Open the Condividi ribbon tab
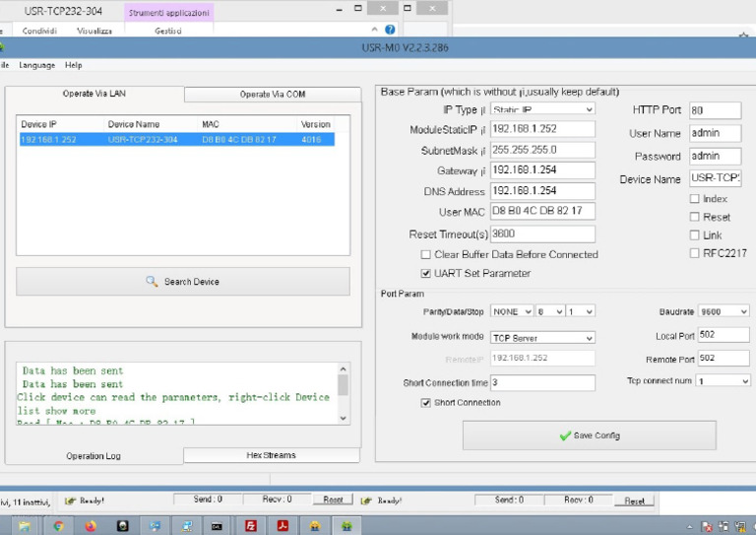The image size is (756, 535). pos(39,31)
